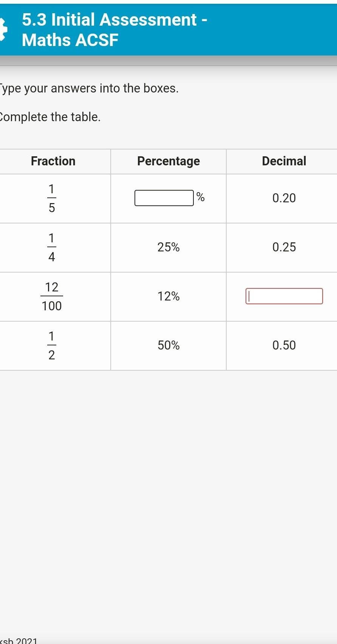Click the percentage input box for 1/5
The width and height of the screenshot is (337, 644).
click(164, 198)
